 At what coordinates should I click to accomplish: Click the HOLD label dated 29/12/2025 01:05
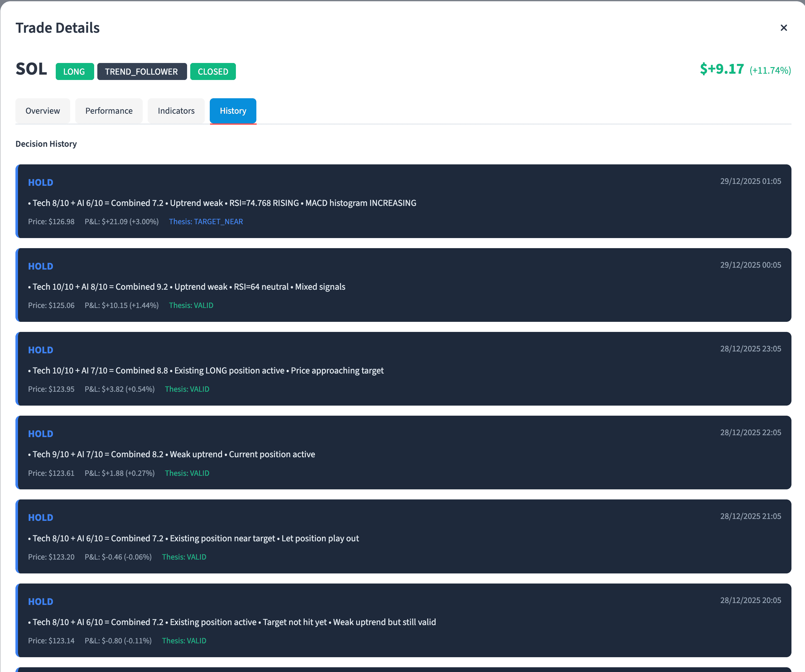coord(41,182)
